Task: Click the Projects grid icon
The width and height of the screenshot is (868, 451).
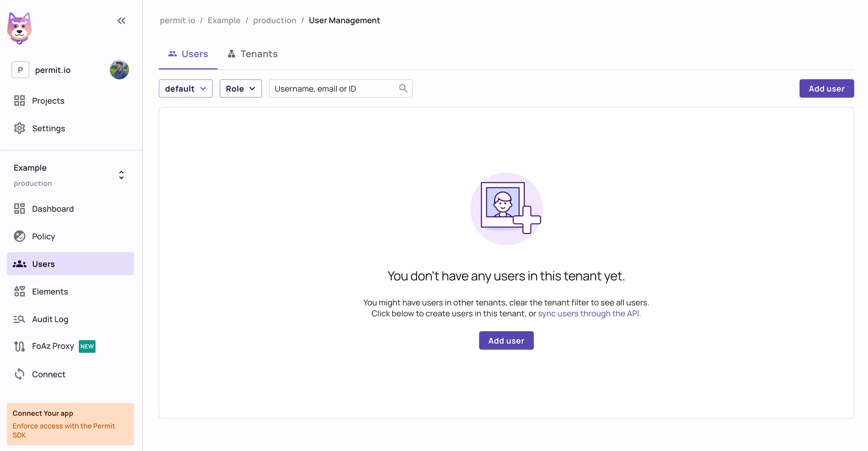Action: click(x=19, y=101)
